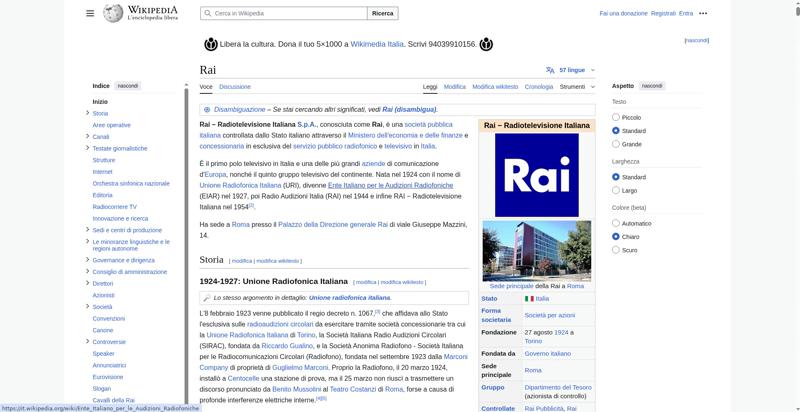
Task: Open the 57 lingue language dropdown
Action: point(570,70)
